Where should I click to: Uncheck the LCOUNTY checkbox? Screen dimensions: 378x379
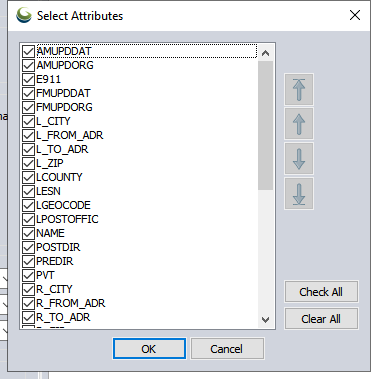[x=29, y=177]
